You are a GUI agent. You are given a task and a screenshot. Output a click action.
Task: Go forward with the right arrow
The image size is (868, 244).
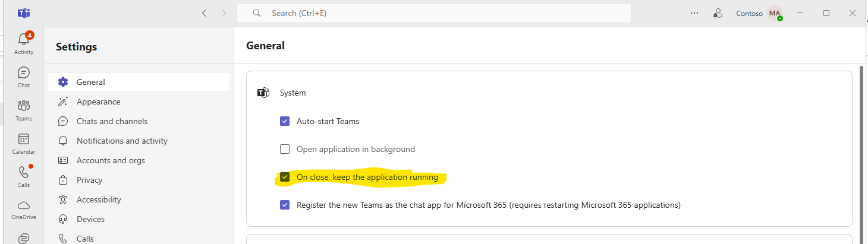pyautogui.click(x=224, y=13)
